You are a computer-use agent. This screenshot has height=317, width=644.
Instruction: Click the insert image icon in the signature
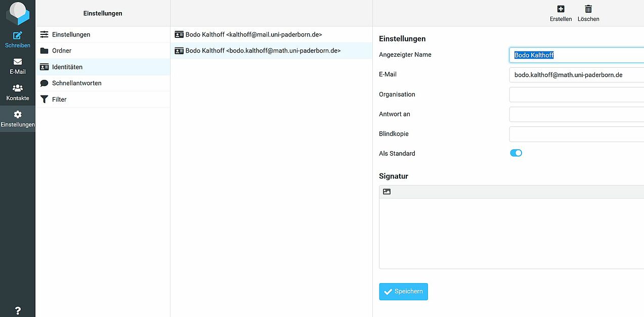point(387,192)
